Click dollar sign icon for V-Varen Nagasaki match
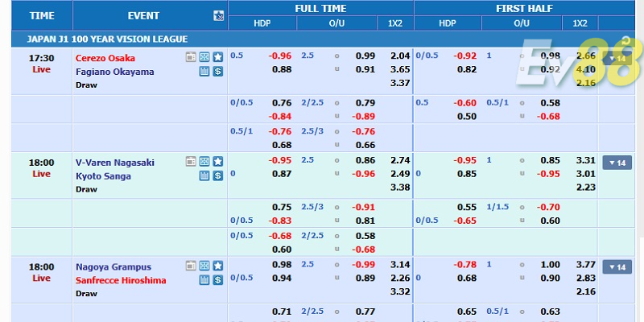This screenshot has width=644, height=322. pos(217,175)
